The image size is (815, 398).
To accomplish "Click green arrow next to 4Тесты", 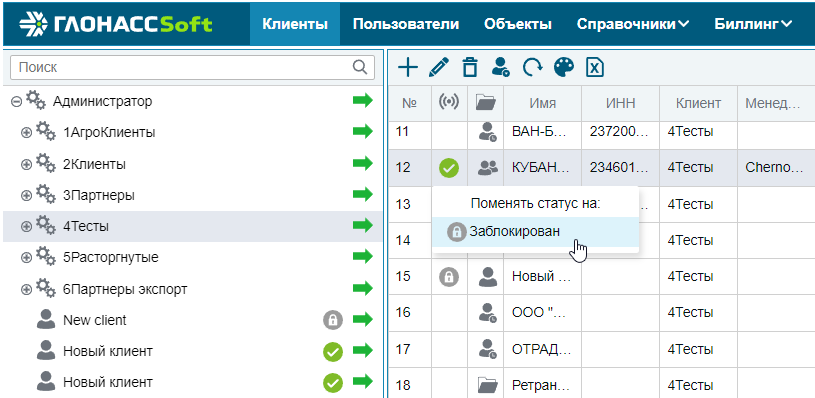I will [x=363, y=225].
